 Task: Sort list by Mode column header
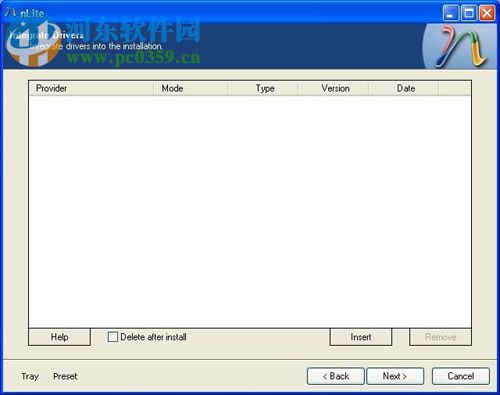pos(190,88)
